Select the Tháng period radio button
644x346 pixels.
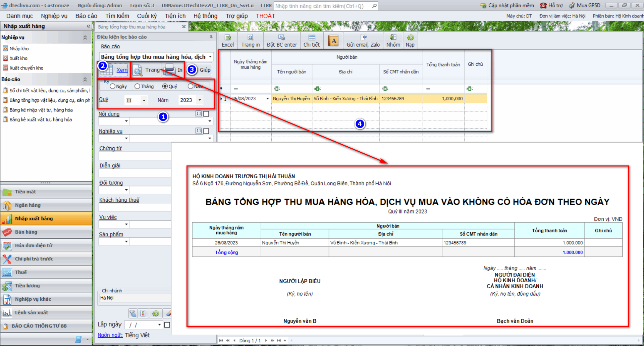tap(137, 87)
